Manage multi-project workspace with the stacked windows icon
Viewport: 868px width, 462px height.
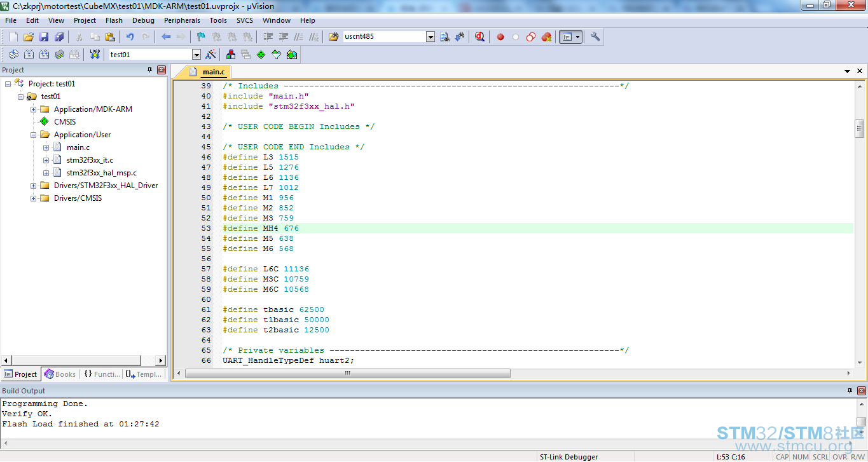(x=246, y=55)
